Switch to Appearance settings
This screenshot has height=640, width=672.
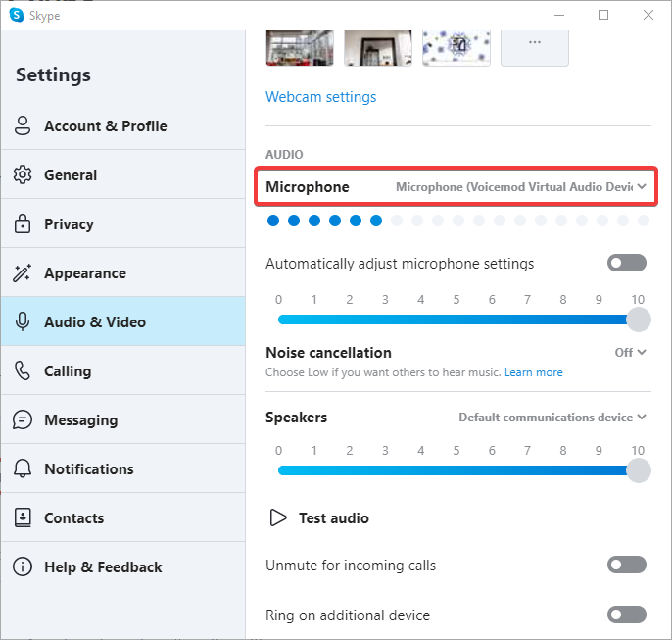(x=123, y=273)
